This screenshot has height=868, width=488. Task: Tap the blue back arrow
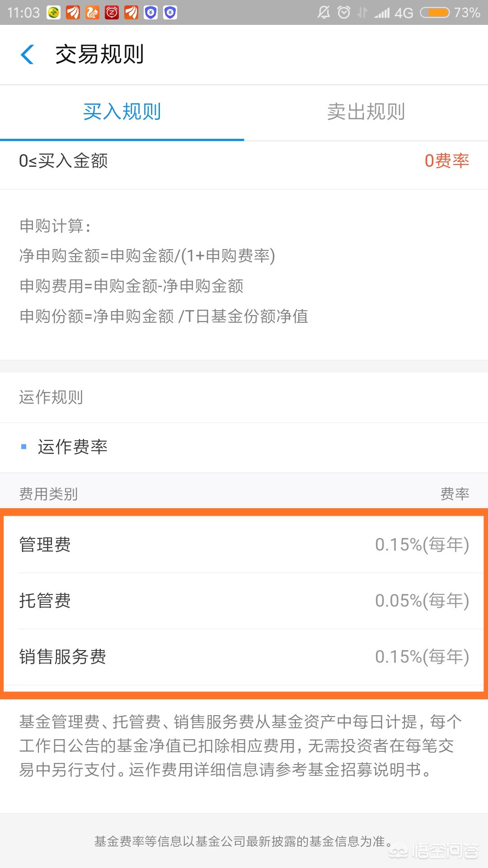tap(28, 55)
